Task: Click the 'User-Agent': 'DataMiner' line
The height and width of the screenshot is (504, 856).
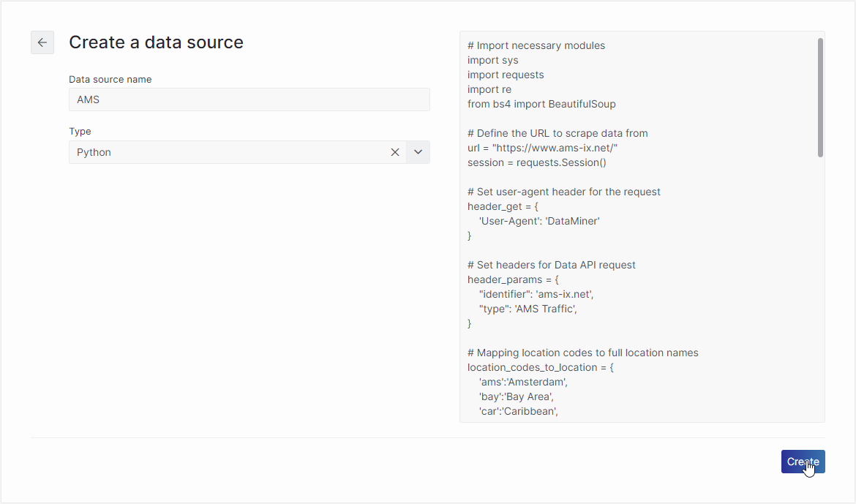Action: [539, 221]
